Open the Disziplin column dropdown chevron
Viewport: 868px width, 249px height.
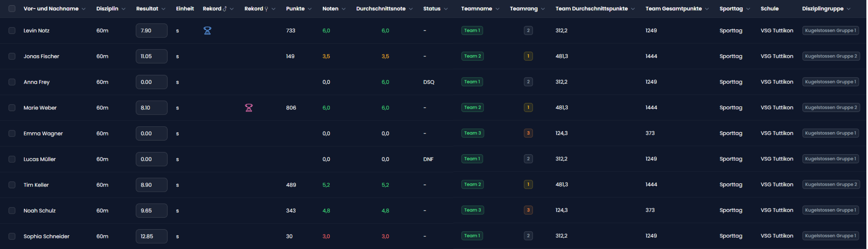tap(124, 9)
